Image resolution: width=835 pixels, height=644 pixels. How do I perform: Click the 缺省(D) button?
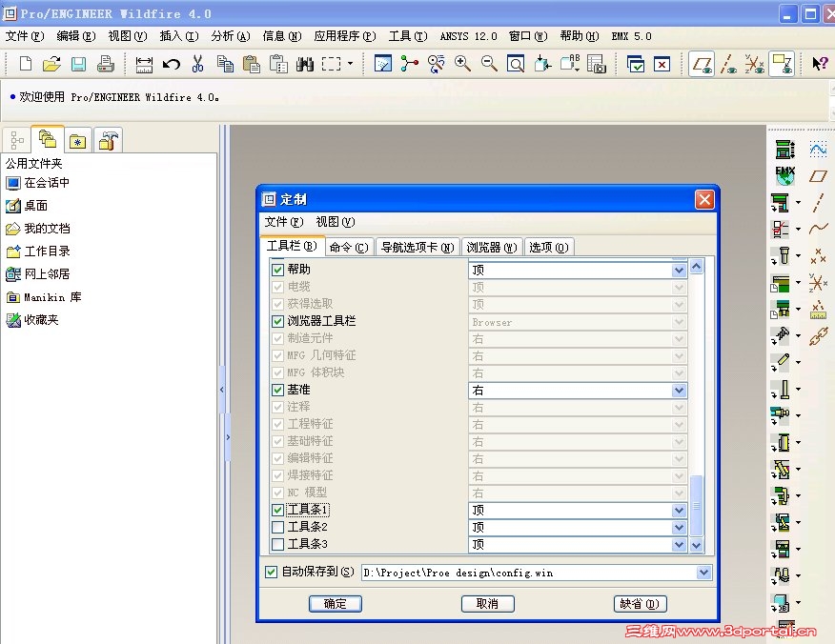tap(640, 604)
